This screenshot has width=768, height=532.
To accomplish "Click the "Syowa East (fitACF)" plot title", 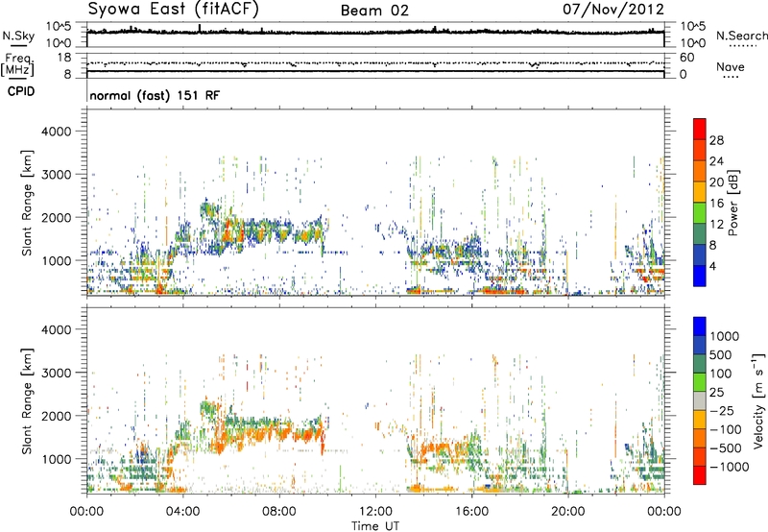I will pos(174,10).
